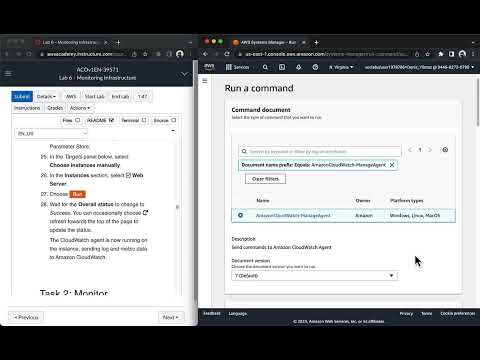Click the AWS page vertical scrollbar
The width and height of the screenshot is (480, 360).
coord(478,102)
